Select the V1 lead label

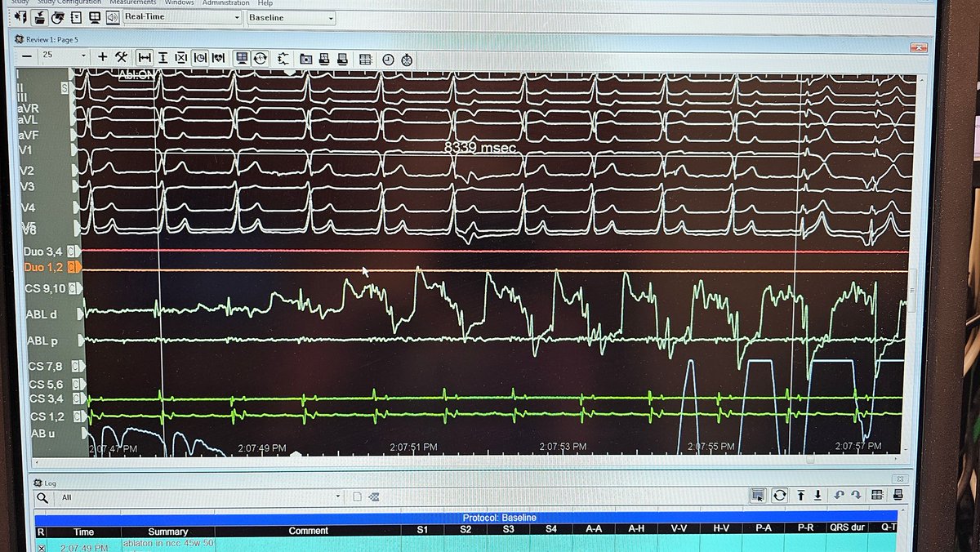pyautogui.click(x=26, y=152)
